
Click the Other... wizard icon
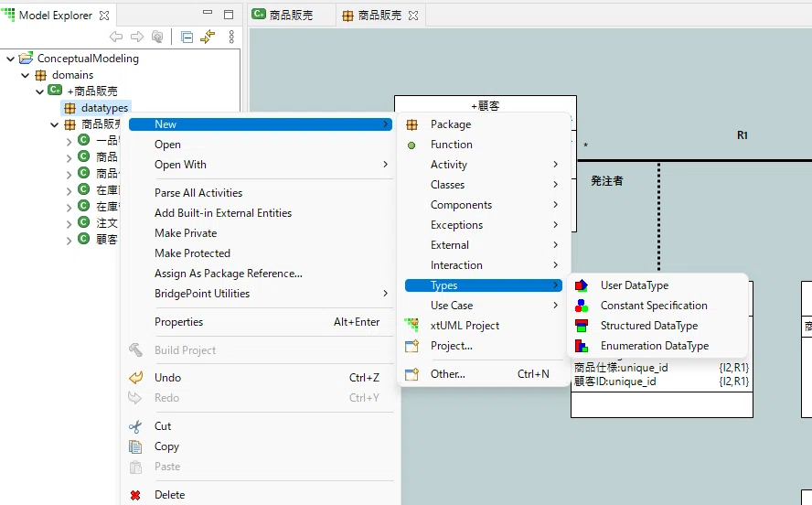click(411, 374)
